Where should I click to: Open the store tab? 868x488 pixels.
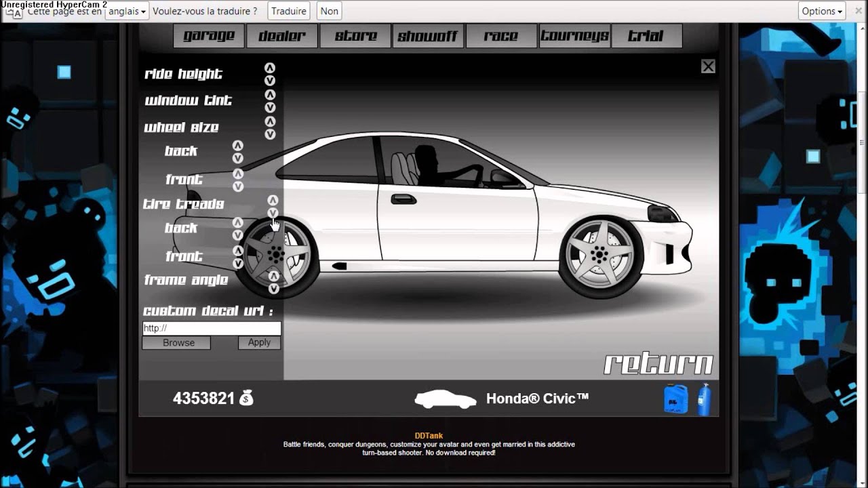(355, 36)
